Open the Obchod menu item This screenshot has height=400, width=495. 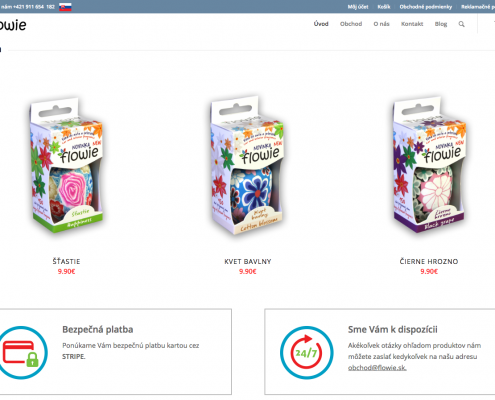tap(351, 24)
